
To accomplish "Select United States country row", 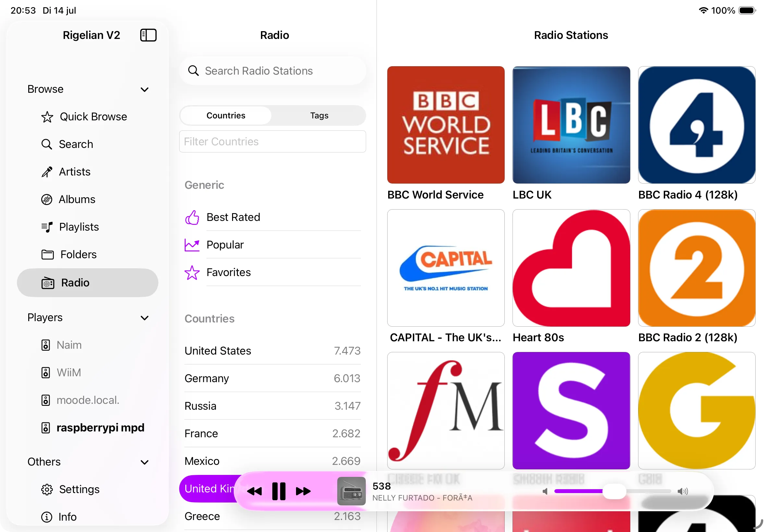I will tap(272, 351).
